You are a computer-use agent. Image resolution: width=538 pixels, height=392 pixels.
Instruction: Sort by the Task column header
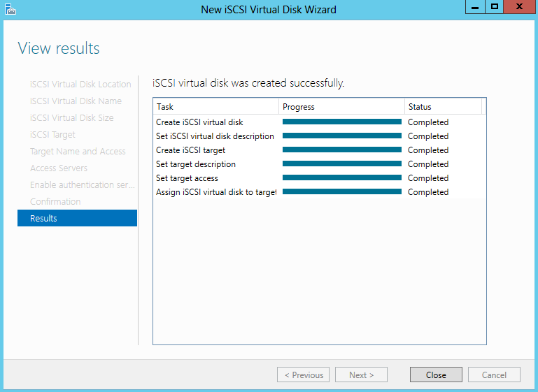point(215,107)
